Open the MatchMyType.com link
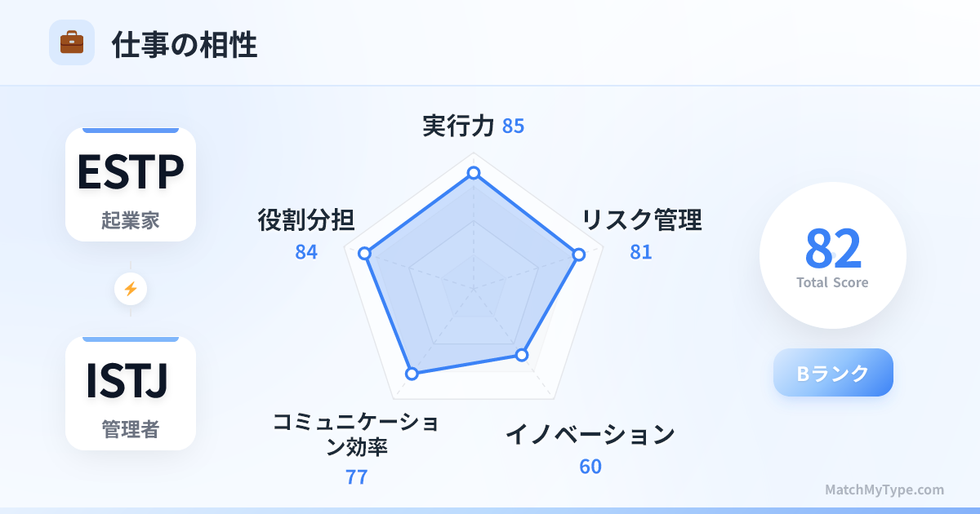The width and height of the screenshot is (980, 514). click(x=884, y=490)
